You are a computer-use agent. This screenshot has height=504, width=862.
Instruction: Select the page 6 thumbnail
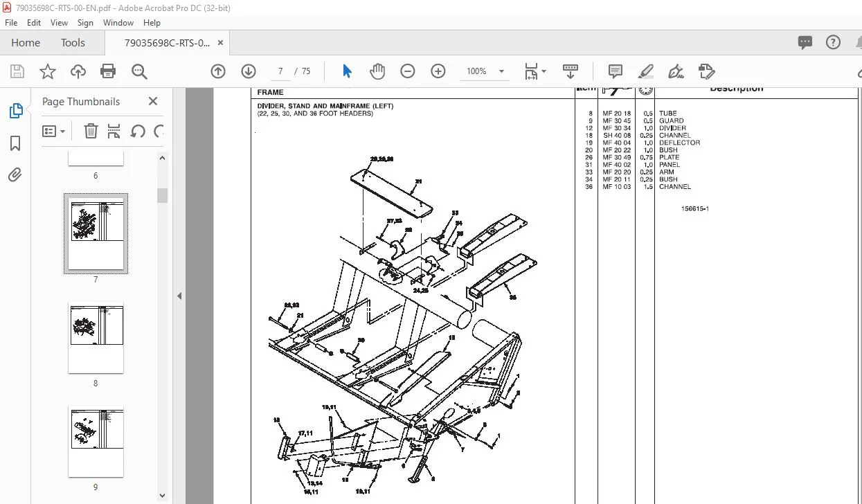(x=96, y=159)
